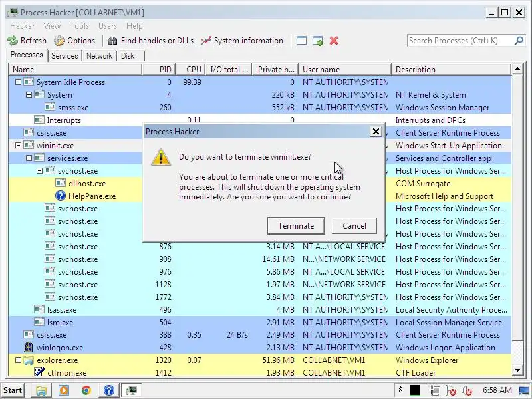Screen dimensions: 532x399
Task: Collapse the explorer.exe tree node
Action: click(19, 360)
